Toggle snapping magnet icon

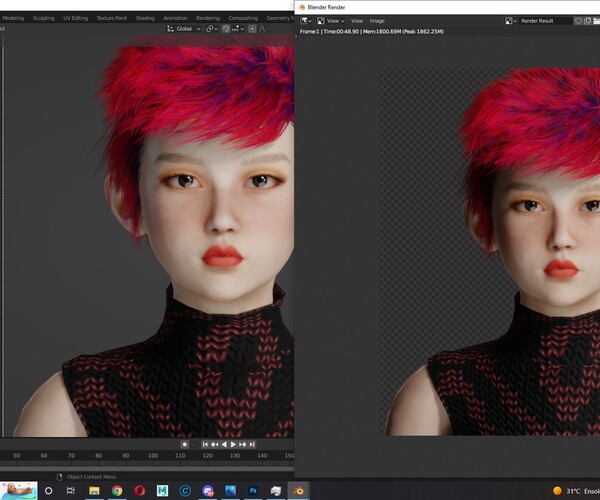click(226, 29)
